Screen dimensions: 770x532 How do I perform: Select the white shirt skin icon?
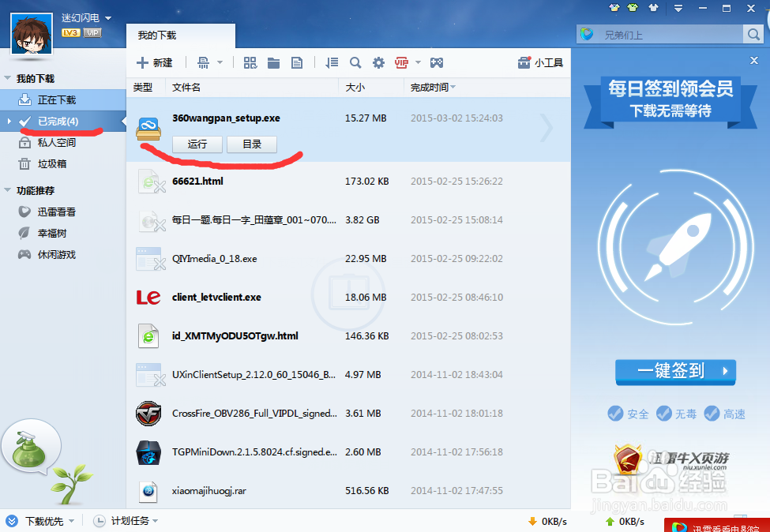653,8
